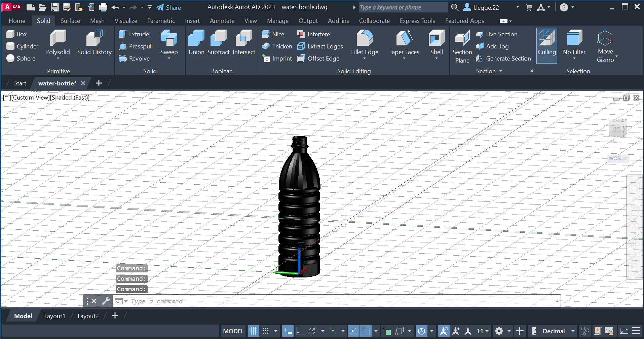Click the Generate Section tool

point(503,58)
